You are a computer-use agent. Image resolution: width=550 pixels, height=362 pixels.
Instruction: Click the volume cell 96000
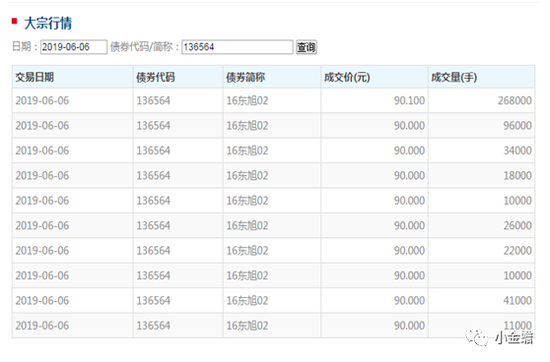click(x=518, y=126)
